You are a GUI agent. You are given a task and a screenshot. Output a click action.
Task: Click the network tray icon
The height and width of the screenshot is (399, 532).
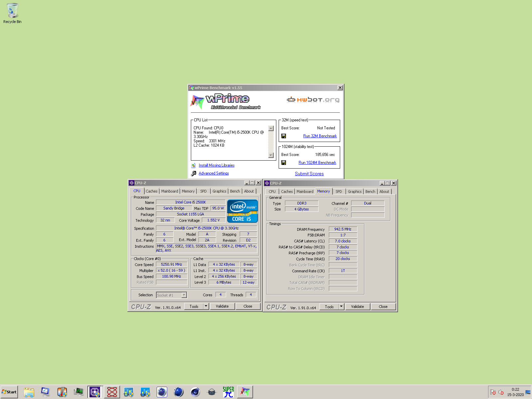528,392
